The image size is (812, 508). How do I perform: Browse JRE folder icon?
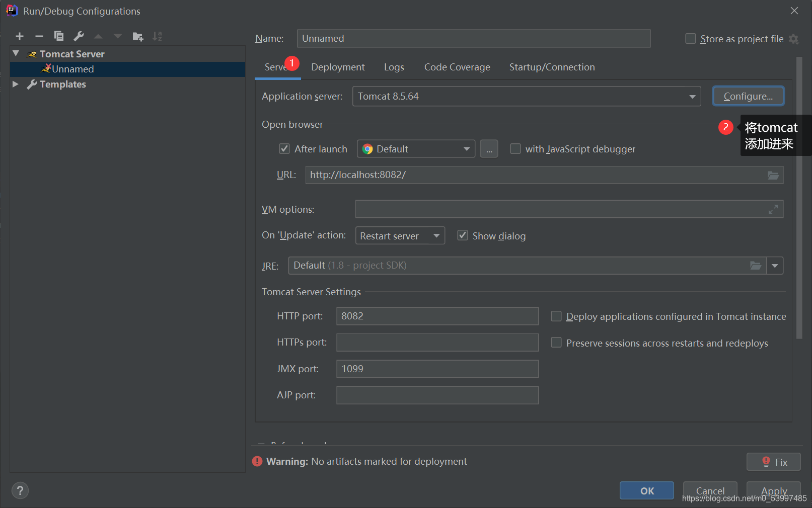click(x=756, y=266)
